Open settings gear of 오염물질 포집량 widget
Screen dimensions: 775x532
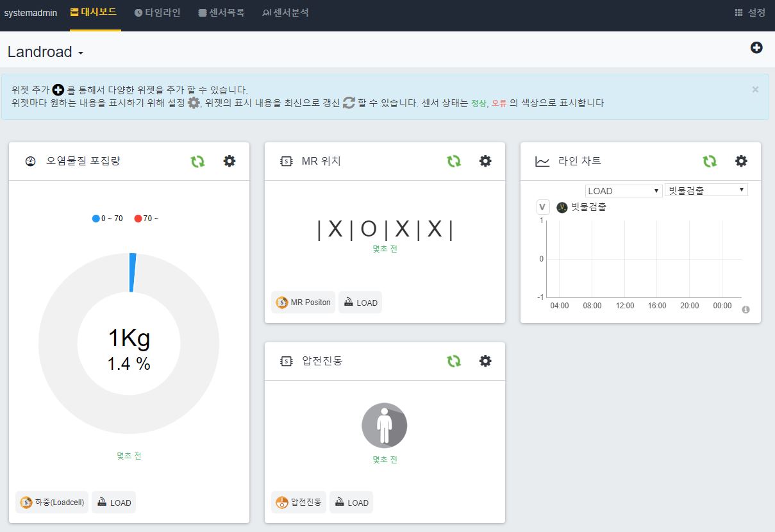tap(229, 162)
